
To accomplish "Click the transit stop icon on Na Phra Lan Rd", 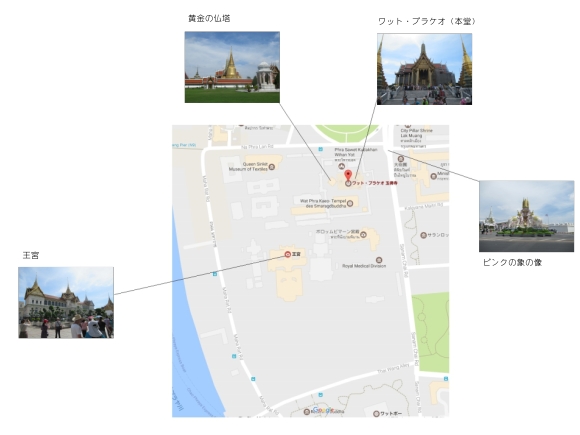I will point(320,149).
